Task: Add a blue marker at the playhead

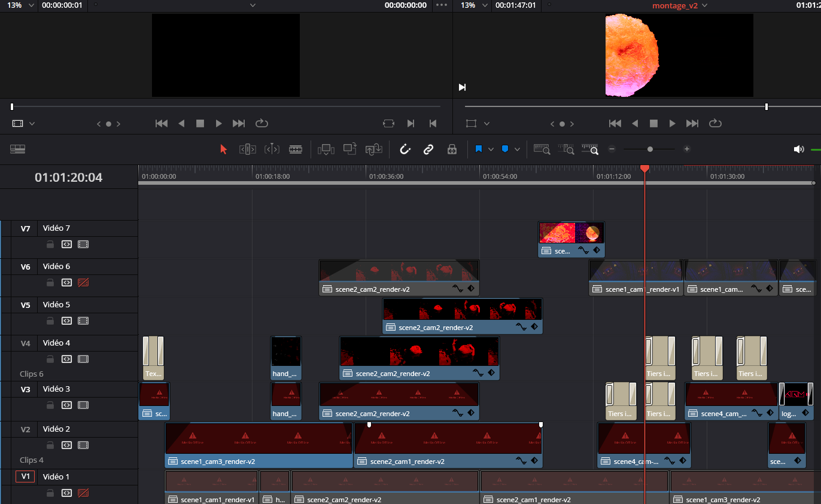Action: tap(505, 149)
